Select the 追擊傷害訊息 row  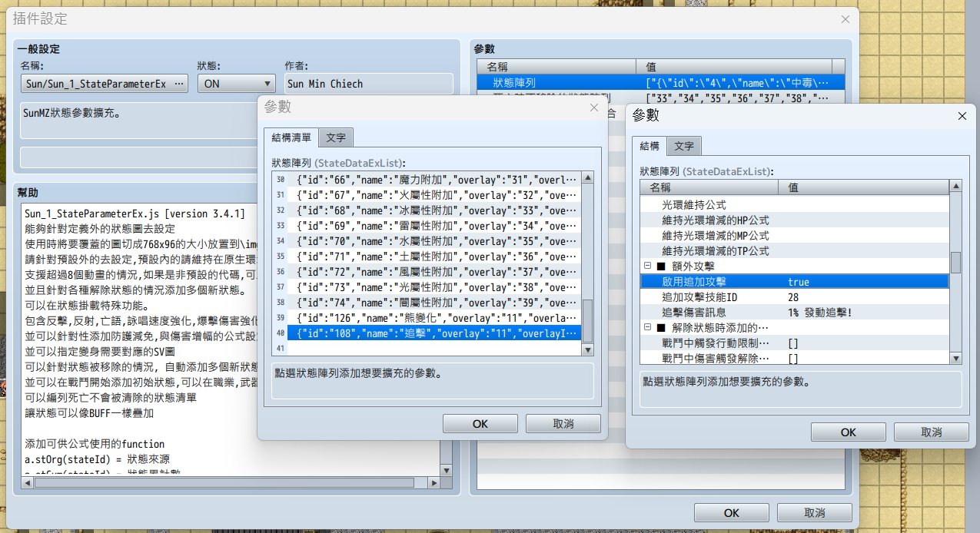tap(795, 313)
